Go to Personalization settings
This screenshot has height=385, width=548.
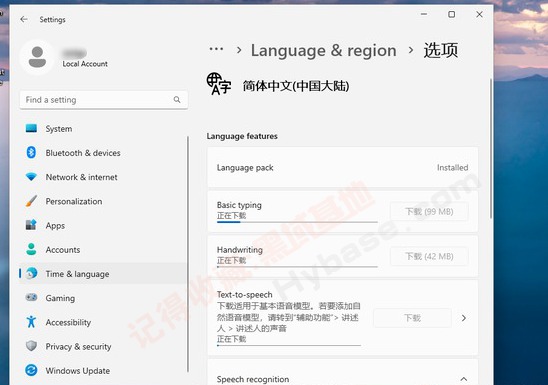[x=102, y=201]
